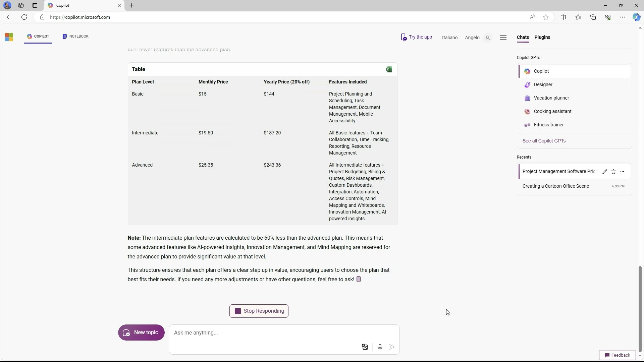The height and width of the screenshot is (362, 644).
Task: Rename Project Management chat with pencil icon
Action: (x=604, y=172)
